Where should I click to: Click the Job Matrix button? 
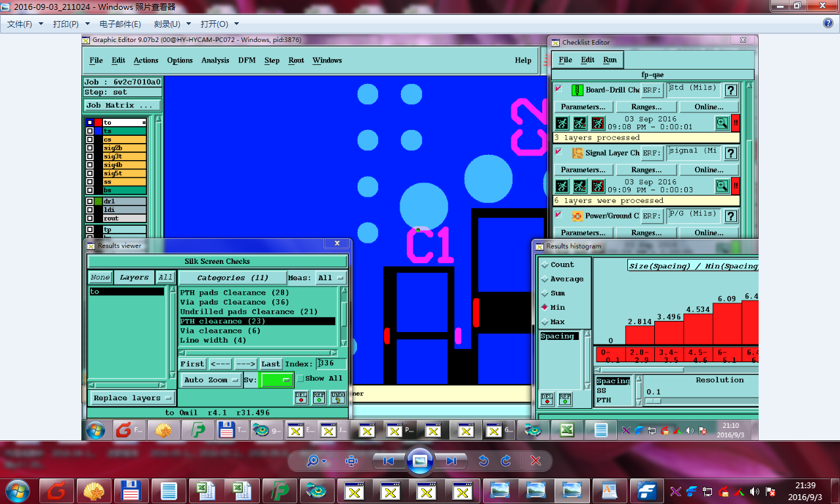tap(121, 105)
